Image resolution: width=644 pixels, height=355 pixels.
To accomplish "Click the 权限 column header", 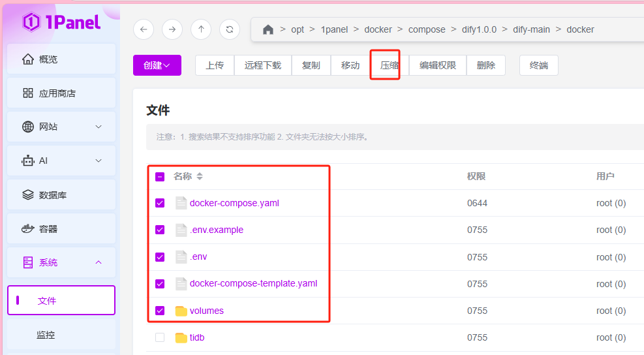I will coord(476,176).
